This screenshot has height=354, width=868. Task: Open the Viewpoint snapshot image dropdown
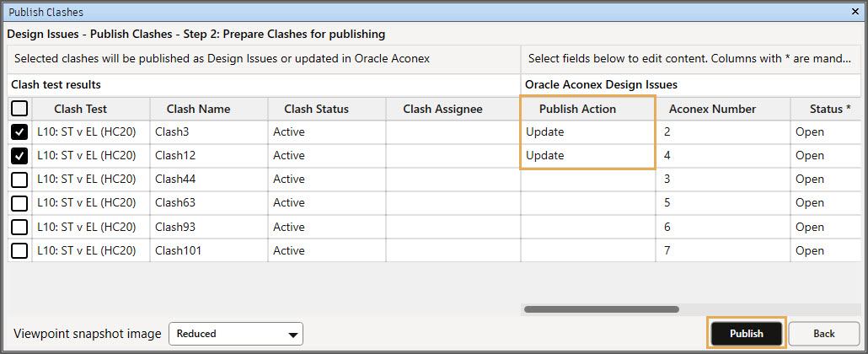236,334
